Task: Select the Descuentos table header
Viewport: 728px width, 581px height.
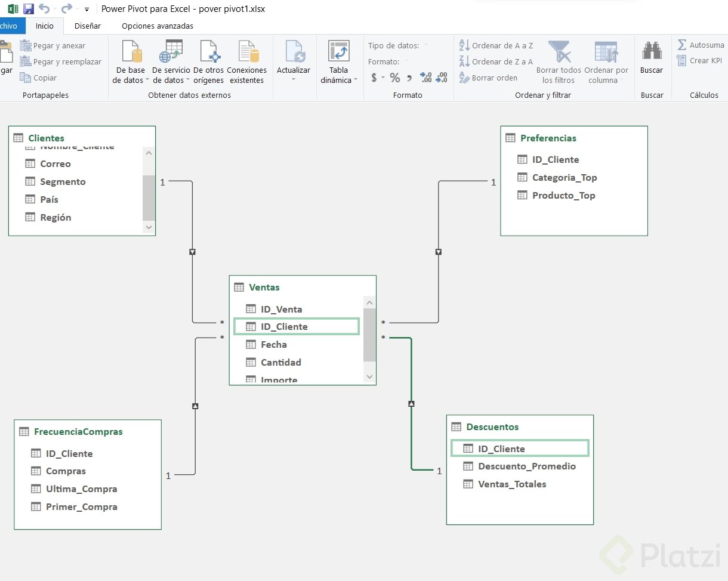Action: (492, 427)
